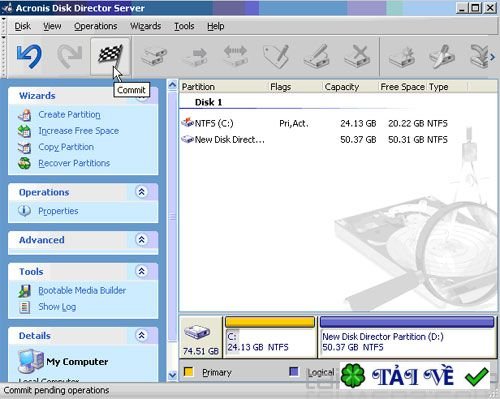This screenshot has height=399, width=500.
Task: Select the blue D: 50.37 GB disk bar
Action: [x=407, y=337]
